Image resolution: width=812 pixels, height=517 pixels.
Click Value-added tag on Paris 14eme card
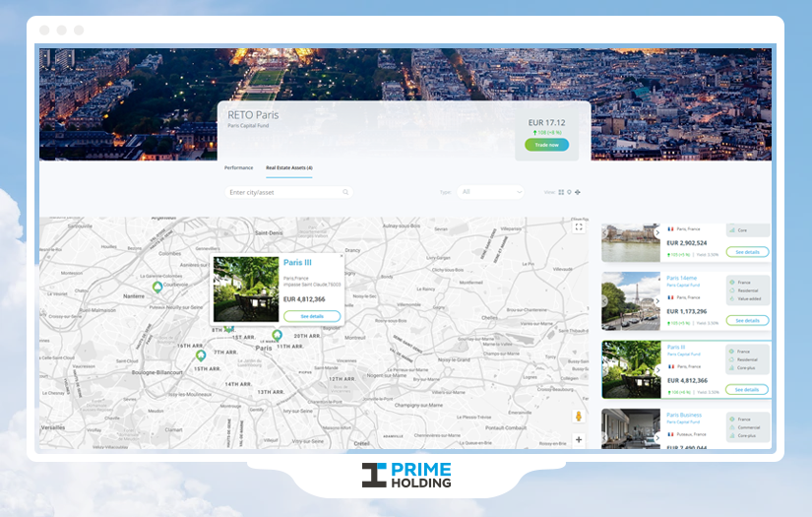(749, 299)
